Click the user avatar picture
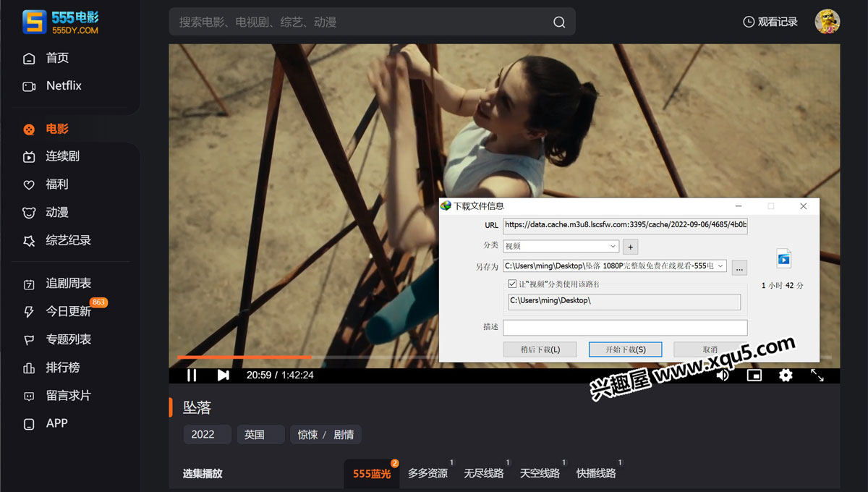868x492 pixels. tap(827, 22)
